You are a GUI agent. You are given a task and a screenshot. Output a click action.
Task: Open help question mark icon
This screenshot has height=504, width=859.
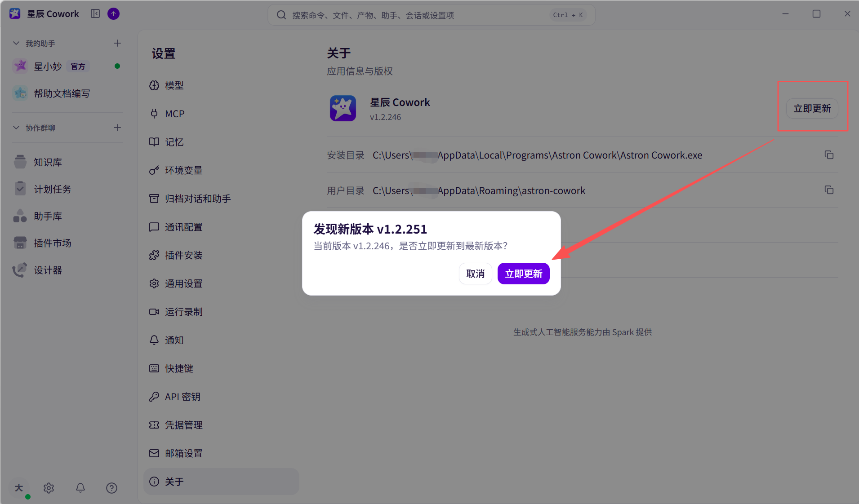[111, 488]
